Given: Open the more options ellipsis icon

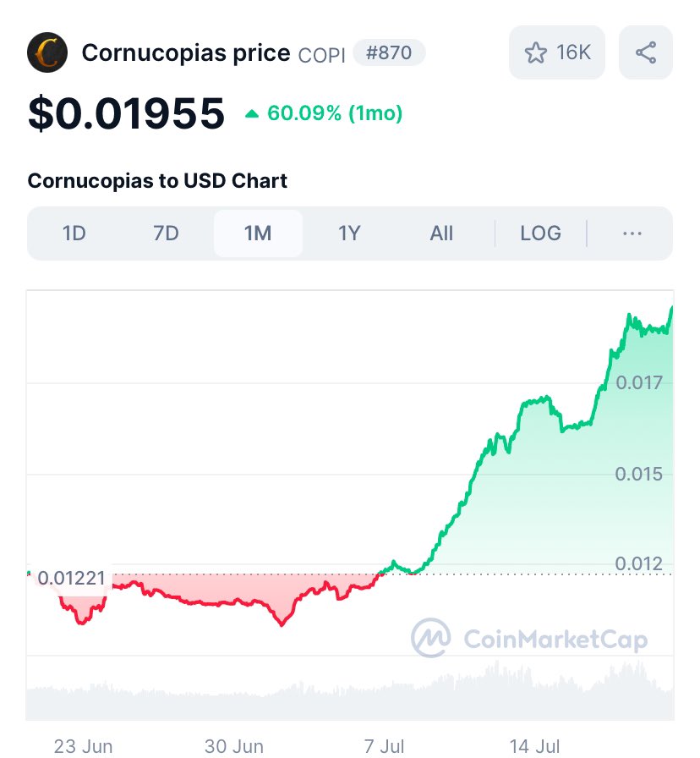Looking at the screenshot, I should [x=632, y=233].
